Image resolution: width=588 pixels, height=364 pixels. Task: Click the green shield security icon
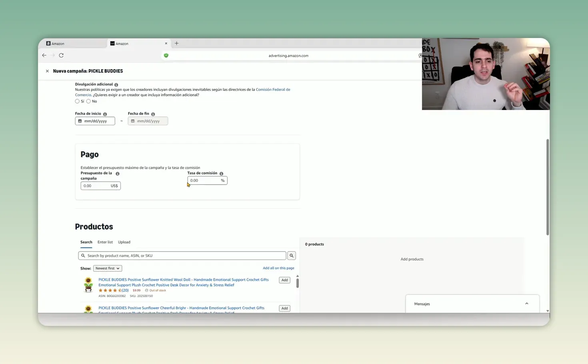(166, 56)
